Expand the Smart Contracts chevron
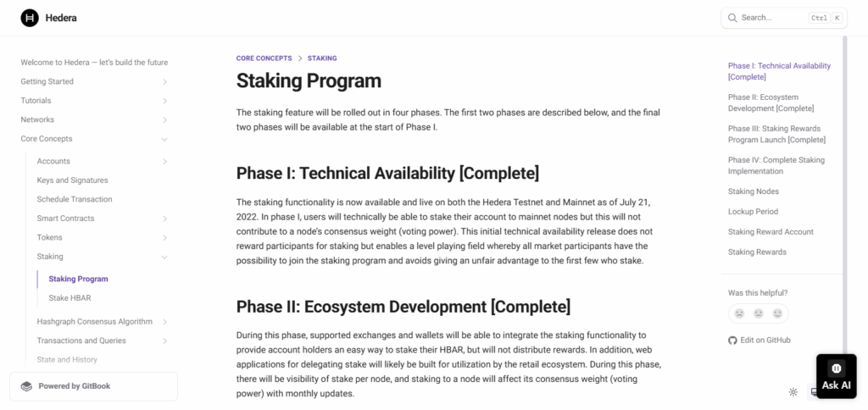 (164, 219)
